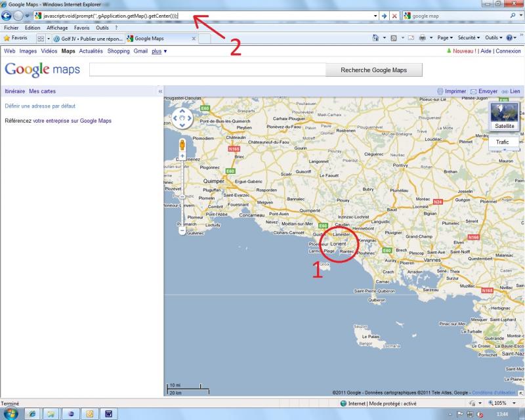This screenshot has width=525, height=420.
Task: Pan the map down with arrow
Action: (x=182, y=125)
